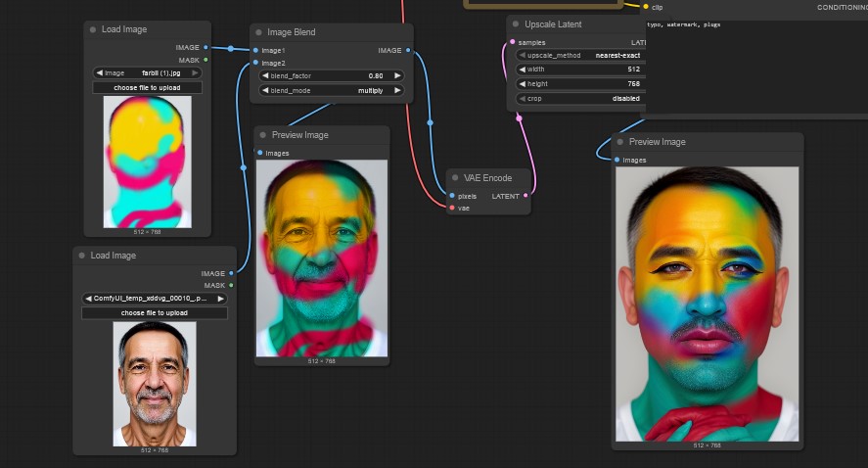The width and height of the screenshot is (868, 468).
Task: Click link midpoint dot on wire from Image Blend to VAE Encode
Action: pos(431,122)
